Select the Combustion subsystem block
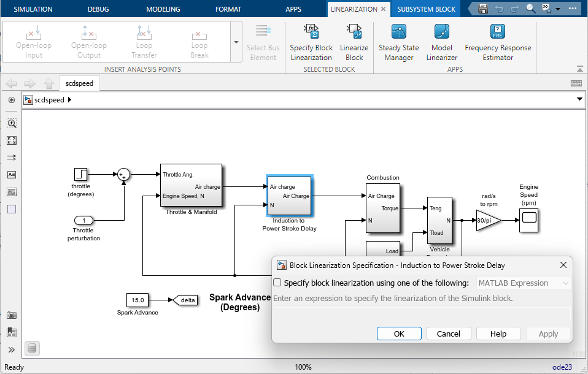 point(383,208)
